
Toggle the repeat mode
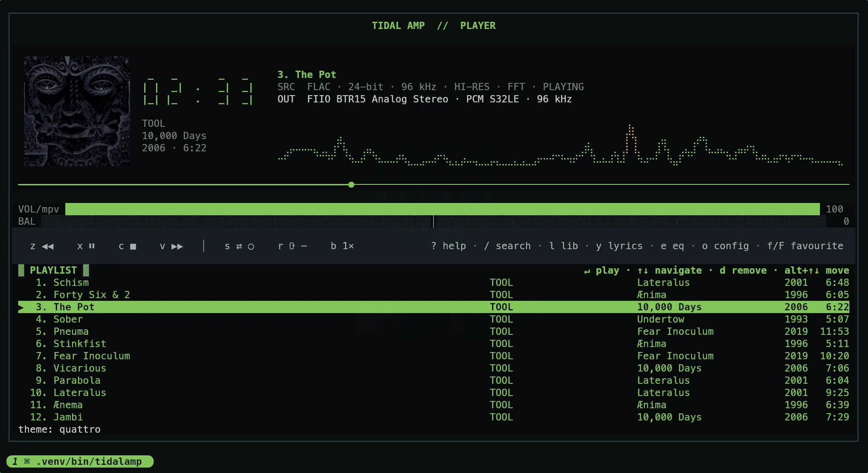pyautogui.click(x=293, y=246)
